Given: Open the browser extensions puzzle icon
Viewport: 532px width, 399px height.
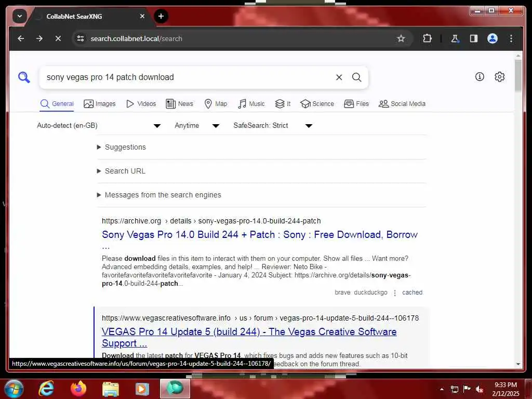Looking at the screenshot, I should [x=427, y=38].
